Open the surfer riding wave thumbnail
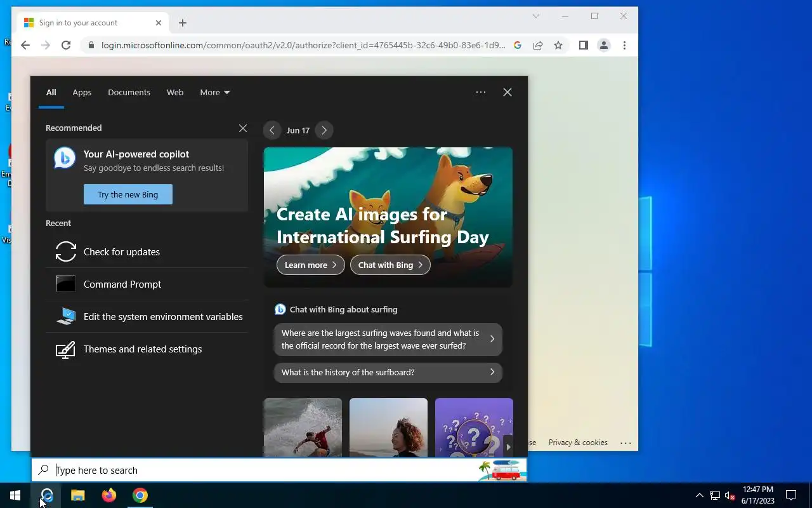 tap(303, 427)
